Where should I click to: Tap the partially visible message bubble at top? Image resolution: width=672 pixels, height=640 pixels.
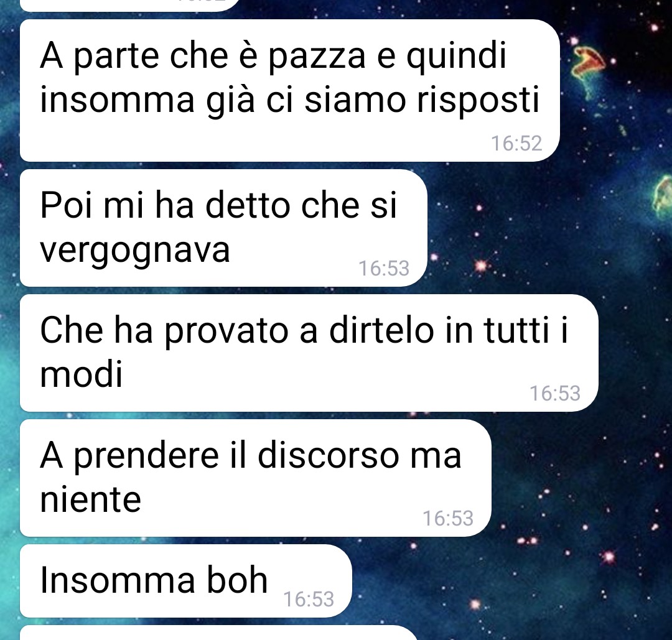click(x=129, y=5)
